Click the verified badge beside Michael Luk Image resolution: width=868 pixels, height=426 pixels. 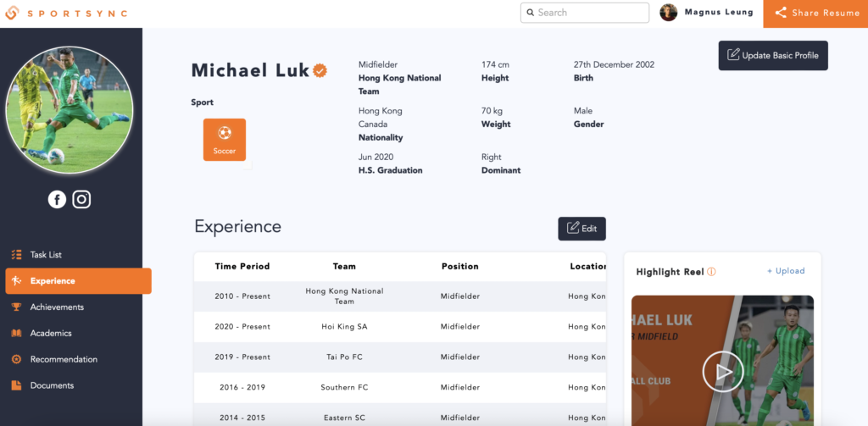320,70
